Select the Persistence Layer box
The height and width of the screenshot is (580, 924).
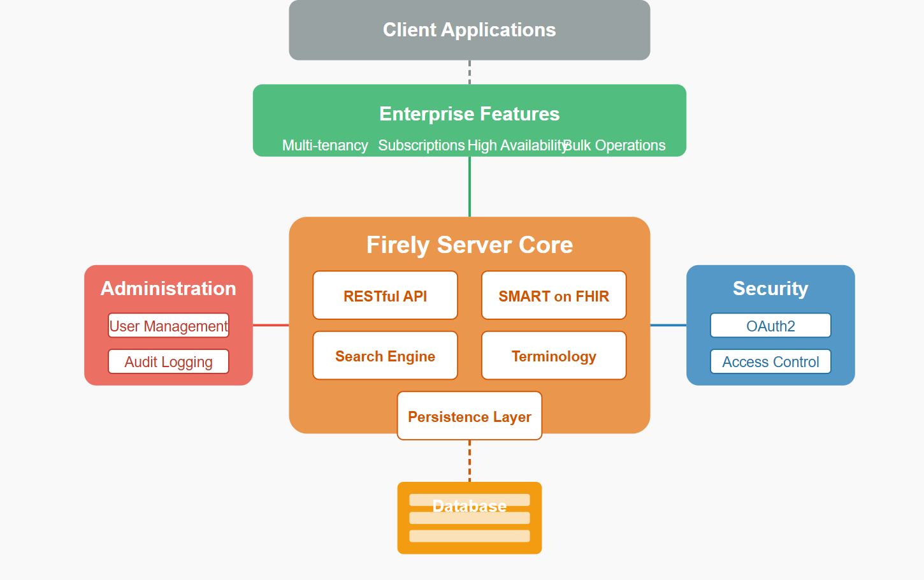(x=470, y=416)
